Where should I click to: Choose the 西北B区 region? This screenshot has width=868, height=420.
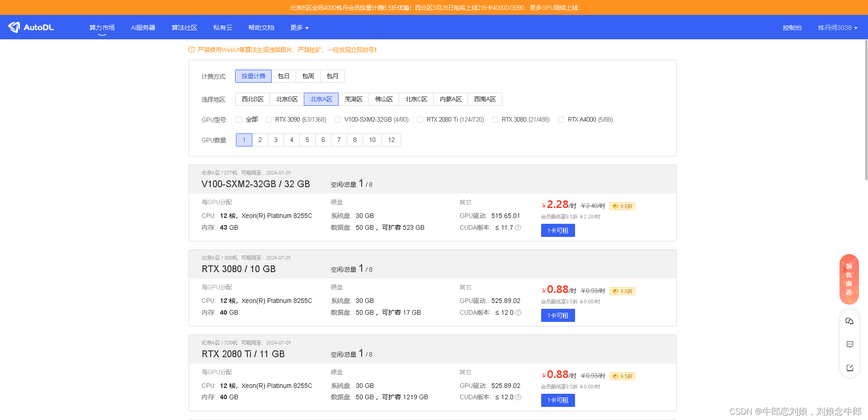[252, 99]
